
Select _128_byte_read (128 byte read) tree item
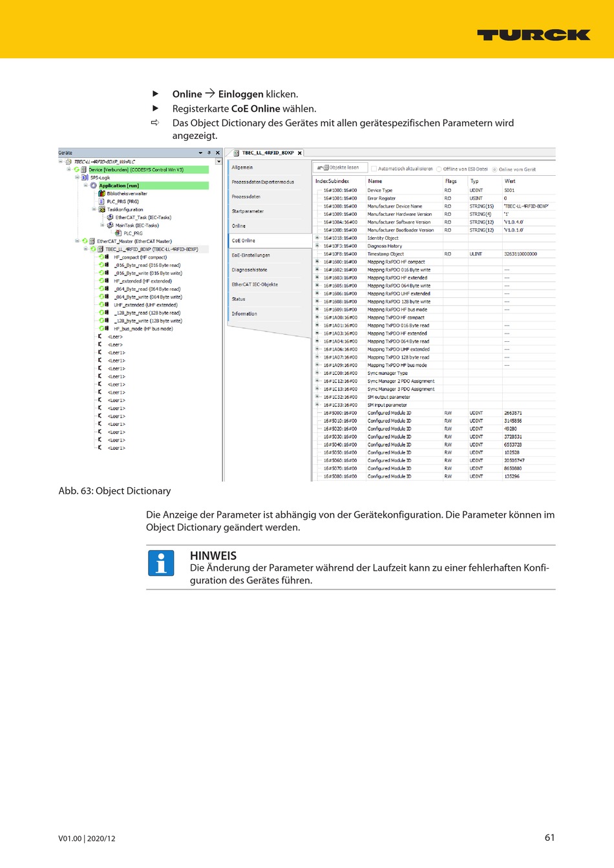click(147, 313)
